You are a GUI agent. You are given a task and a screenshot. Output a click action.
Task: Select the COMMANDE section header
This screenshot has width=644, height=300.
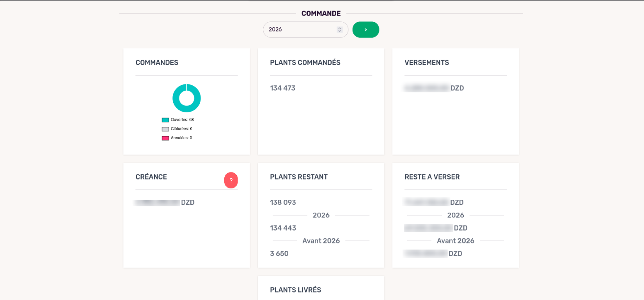pyautogui.click(x=321, y=13)
